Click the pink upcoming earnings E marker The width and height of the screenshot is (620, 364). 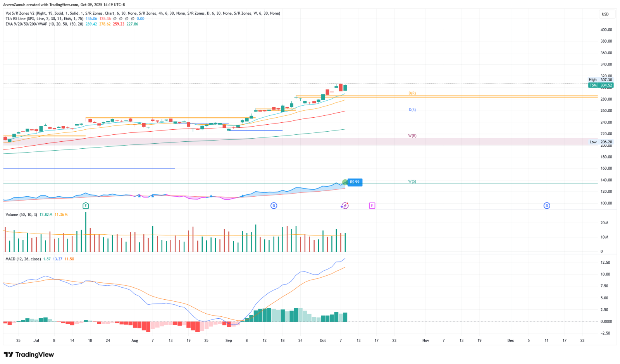pos(372,206)
